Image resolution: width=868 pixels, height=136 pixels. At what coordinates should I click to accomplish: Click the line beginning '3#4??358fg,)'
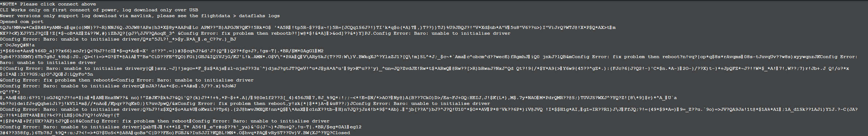pos(175,133)
